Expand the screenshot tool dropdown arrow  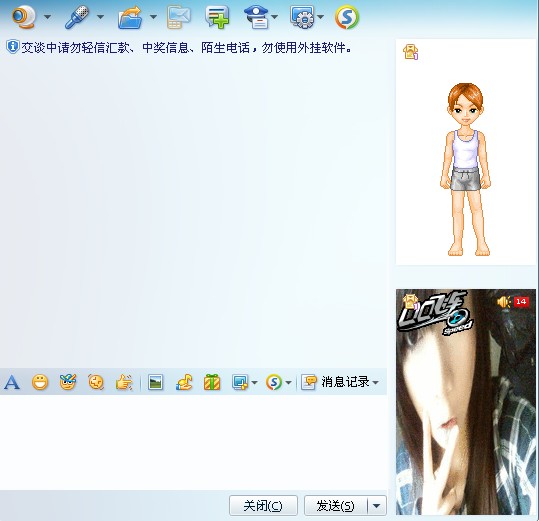pyautogui.click(x=254, y=383)
